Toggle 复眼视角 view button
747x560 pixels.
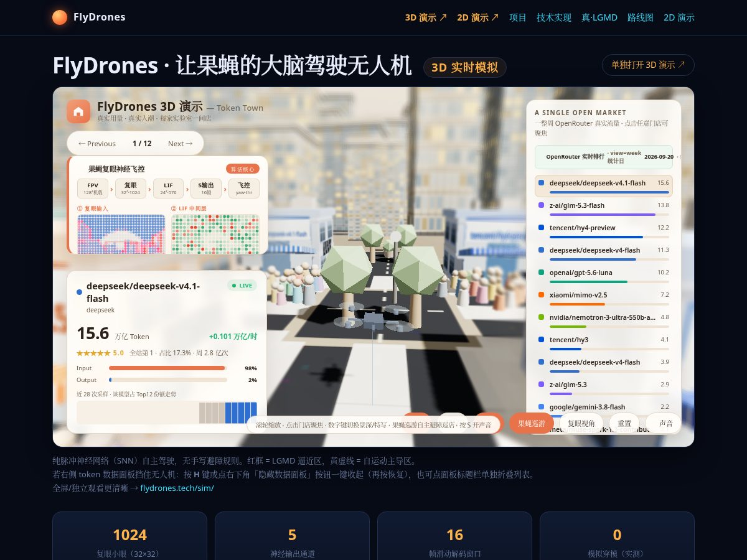(581, 423)
